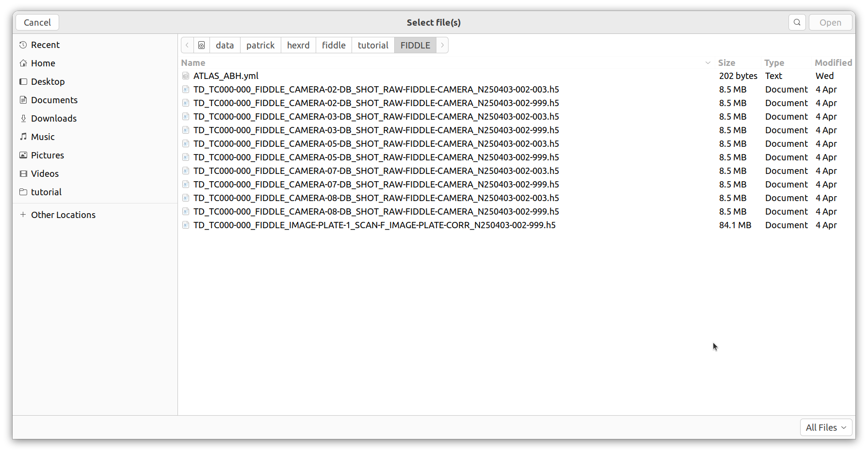868x453 pixels.
Task: Select CAMERA-05 file ending in 002-003.h5
Action: click(376, 144)
